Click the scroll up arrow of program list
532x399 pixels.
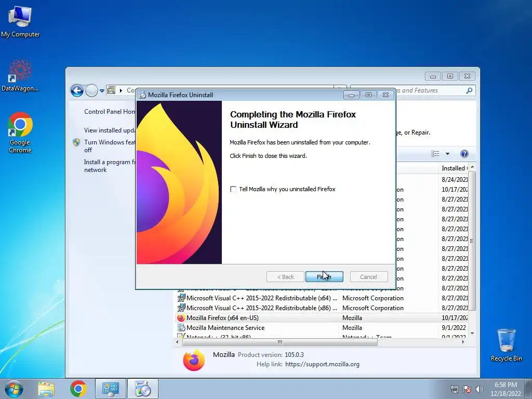pos(472,168)
